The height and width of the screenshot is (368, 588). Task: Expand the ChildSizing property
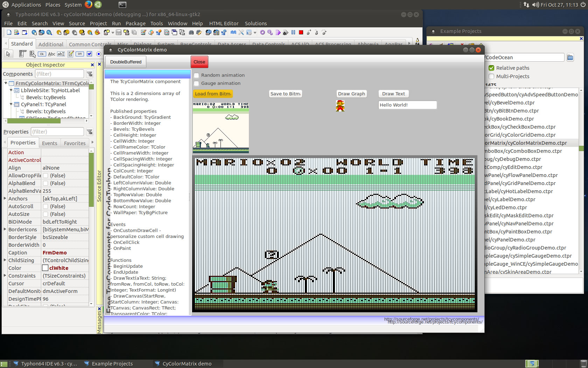coord(5,260)
